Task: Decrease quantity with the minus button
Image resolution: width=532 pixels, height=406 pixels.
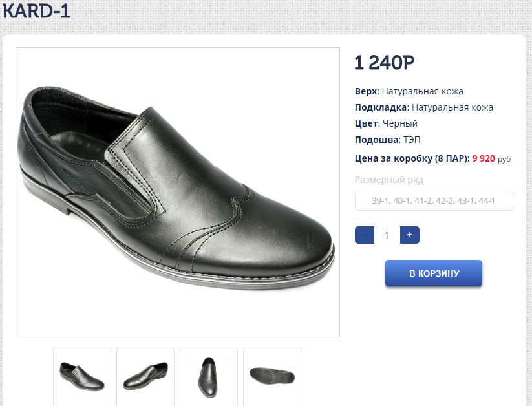Action: click(x=364, y=235)
